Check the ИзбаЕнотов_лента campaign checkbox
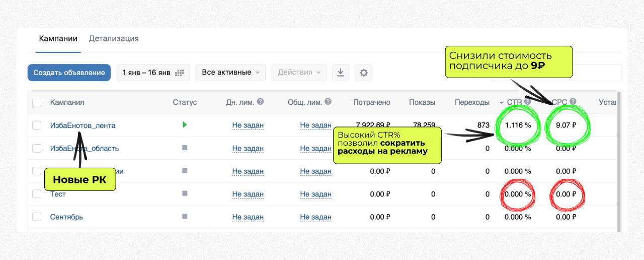The image size is (644, 260). (37, 125)
